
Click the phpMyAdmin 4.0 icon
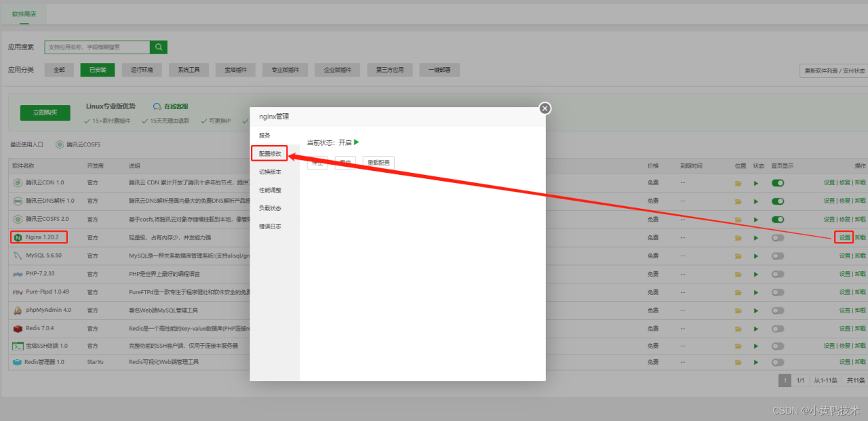pyautogui.click(x=18, y=310)
